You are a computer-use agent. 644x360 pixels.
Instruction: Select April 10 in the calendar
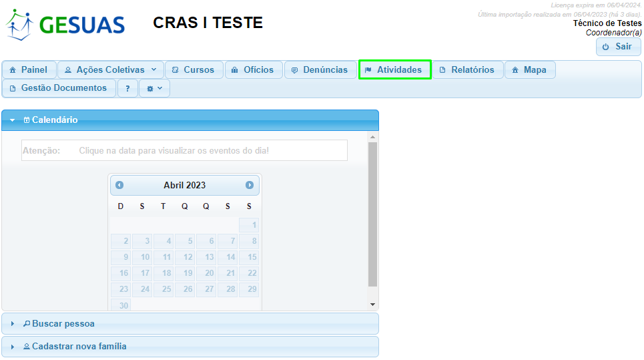tap(142, 257)
